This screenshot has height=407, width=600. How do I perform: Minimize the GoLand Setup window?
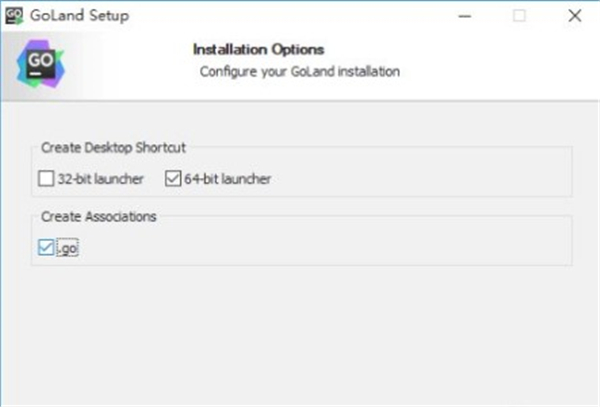point(465,16)
